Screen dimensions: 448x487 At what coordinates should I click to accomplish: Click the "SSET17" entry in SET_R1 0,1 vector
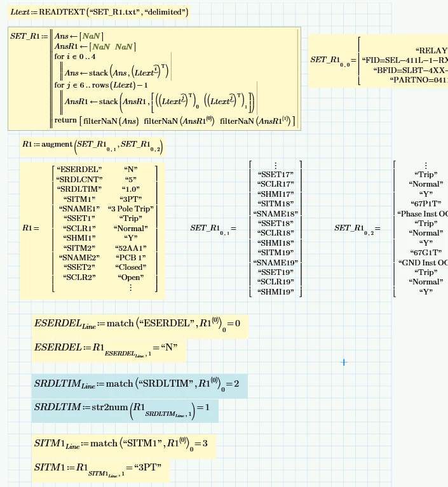[275, 175]
